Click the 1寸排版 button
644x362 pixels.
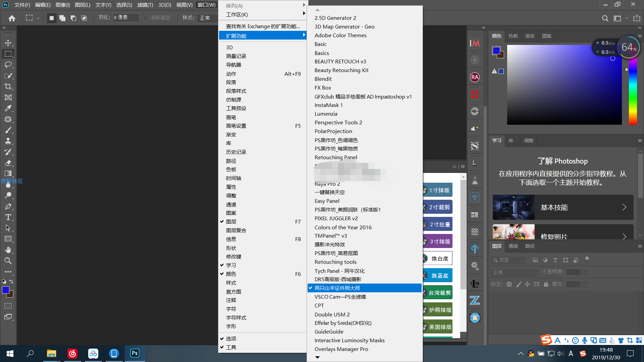[x=438, y=190]
